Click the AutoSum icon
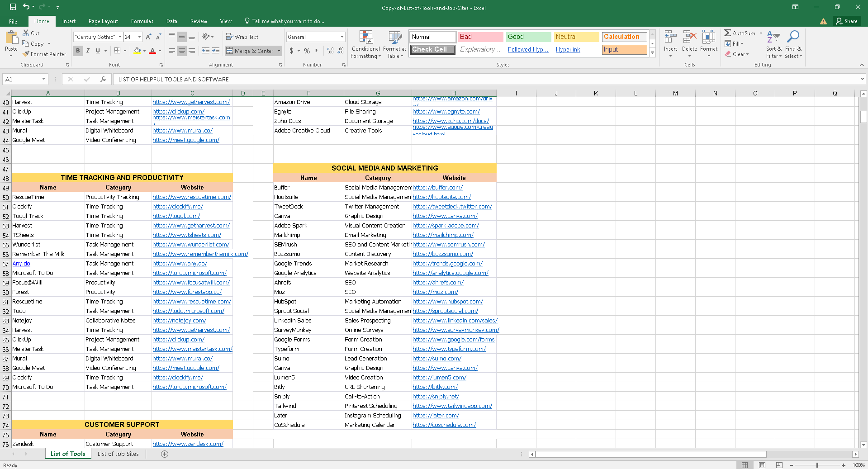 (x=728, y=33)
